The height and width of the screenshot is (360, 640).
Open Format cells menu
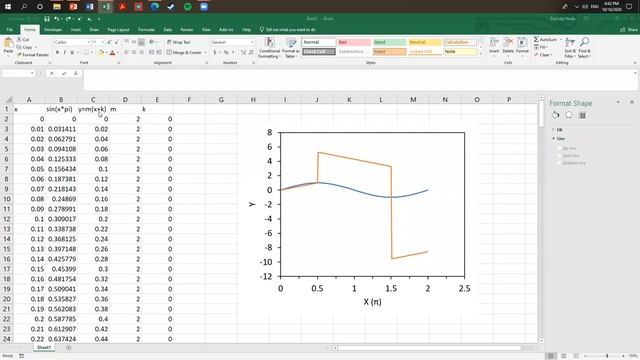pyautogui.click(x=522, y=46)
